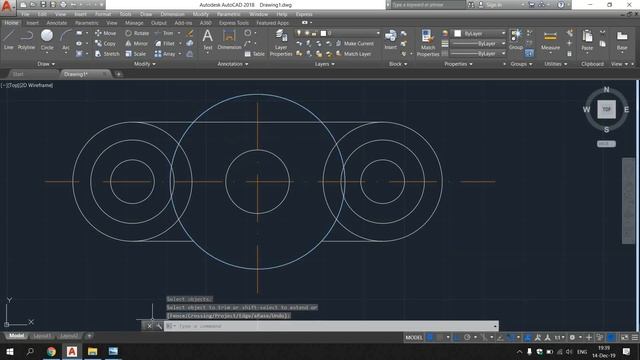The image size is (640, 360).
Task: Activate the Rotate command
Action: [x=137, y=33]
